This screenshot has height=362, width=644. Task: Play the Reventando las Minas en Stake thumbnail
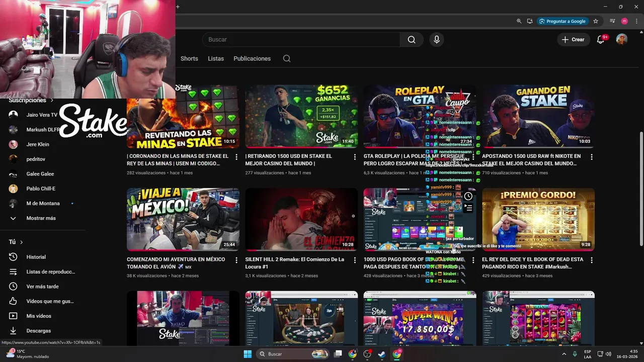coord(183,117)
